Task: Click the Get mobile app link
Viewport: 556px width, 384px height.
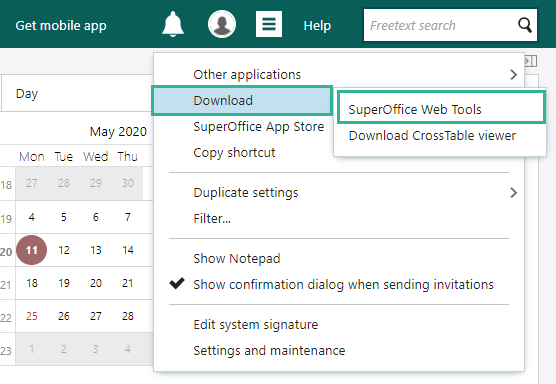Action: click(61, 26)
